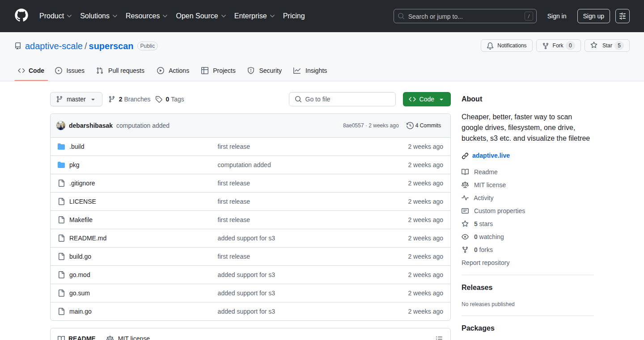Open the adaptive-scale organization link
Image resolution: width=644 pixels, height=340 pixels.
[x=54, y=46]
